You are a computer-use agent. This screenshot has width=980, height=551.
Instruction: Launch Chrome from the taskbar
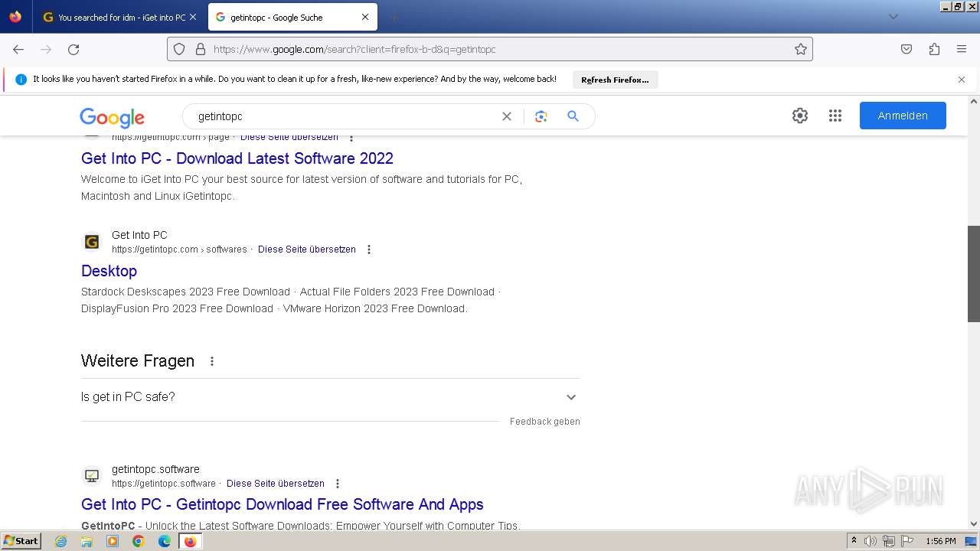139,541
